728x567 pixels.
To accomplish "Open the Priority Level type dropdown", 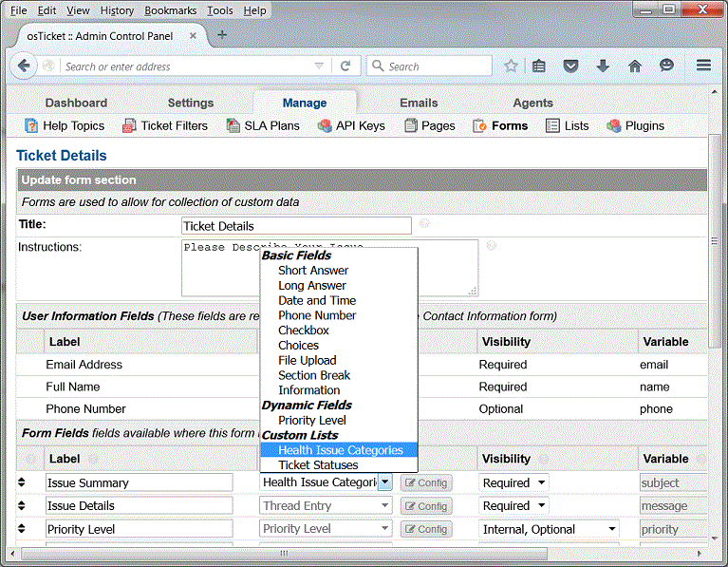I will coord(326,528).
